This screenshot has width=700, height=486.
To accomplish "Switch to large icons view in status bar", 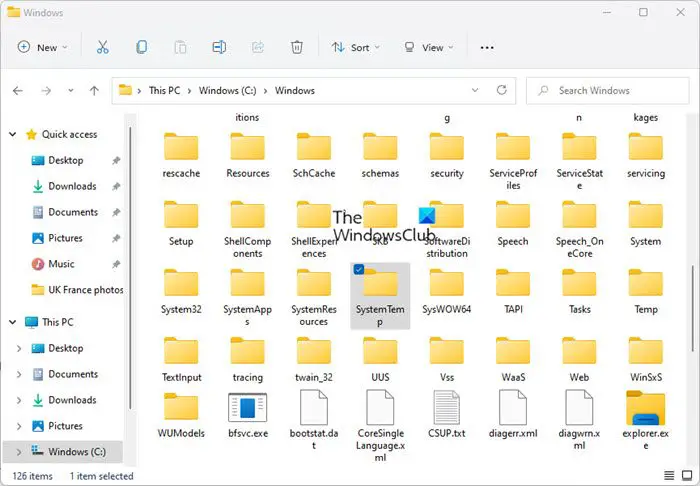I will tap(688, 476).
